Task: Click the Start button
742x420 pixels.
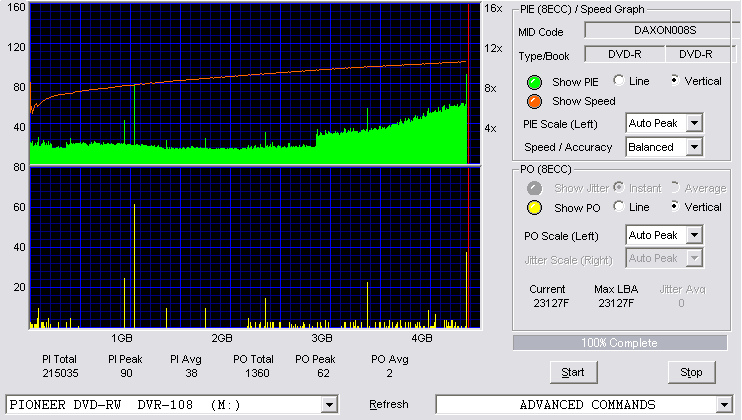Action: point(573,373)
